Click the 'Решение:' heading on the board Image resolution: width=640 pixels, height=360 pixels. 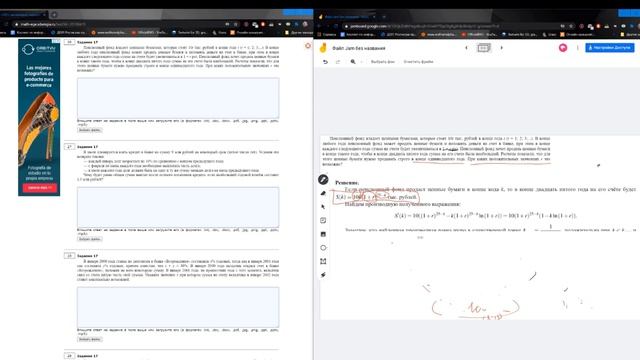coord(347,182)
